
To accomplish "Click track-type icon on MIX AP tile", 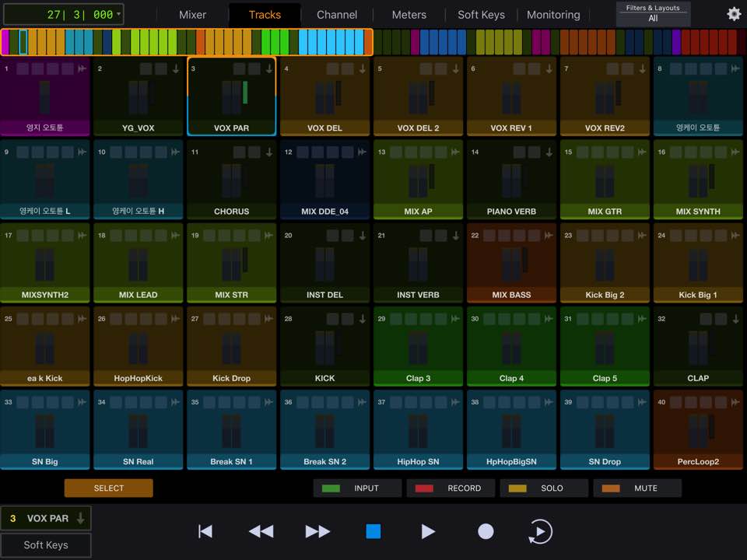I will [x=455, y=152].
